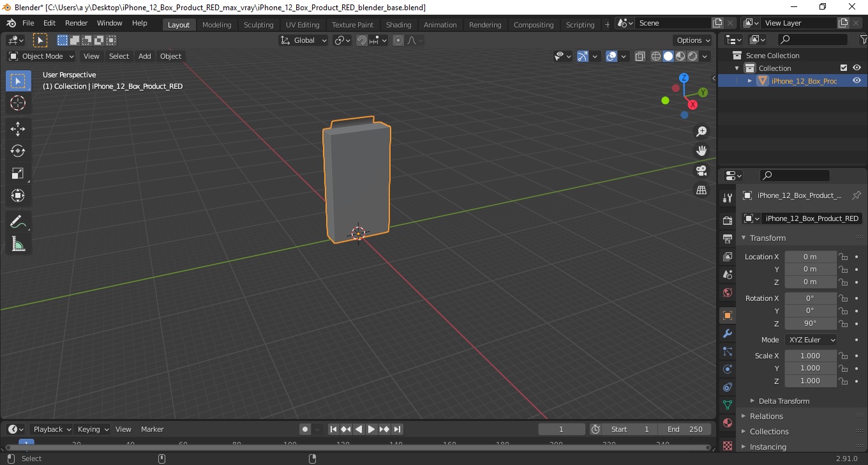Expand Delta Transform section

point(784,401)
